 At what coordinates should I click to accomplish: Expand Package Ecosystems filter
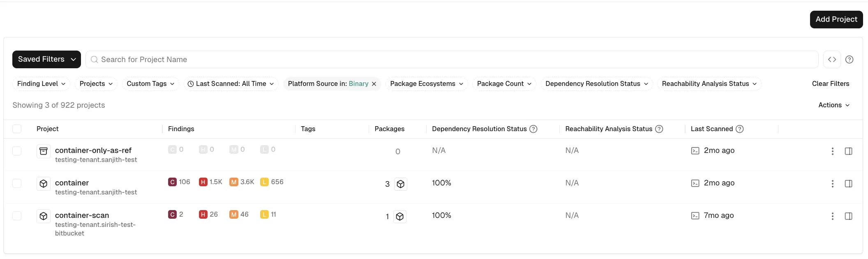coord(427,84)
